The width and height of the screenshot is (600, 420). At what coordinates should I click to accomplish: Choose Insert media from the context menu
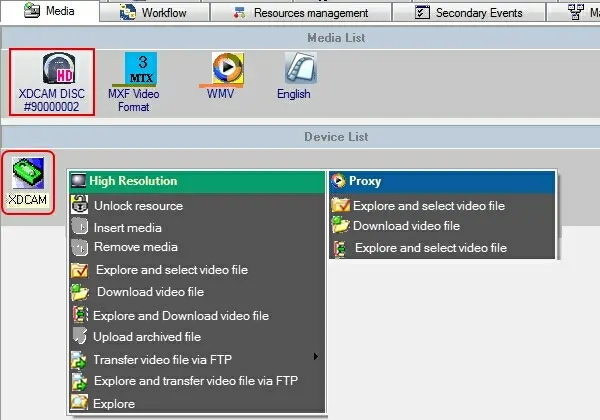coord(128,228)
